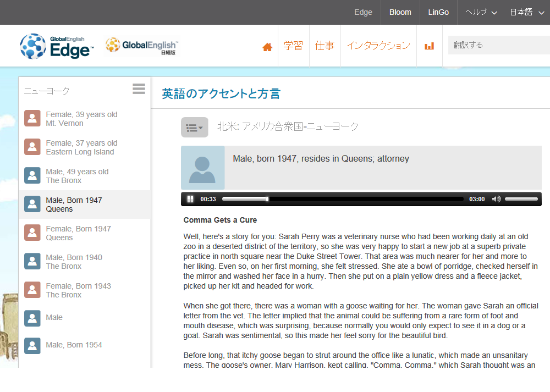Viewport: 550px width, 392px height.
Task: Adjust the audio volume slider
Action: [521, 199]
